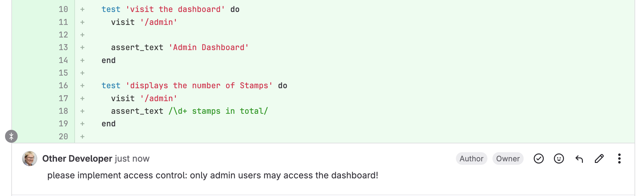Add an emoji reaction to the comment
Screen dimensions: 644x196
(x=559, y=159)
